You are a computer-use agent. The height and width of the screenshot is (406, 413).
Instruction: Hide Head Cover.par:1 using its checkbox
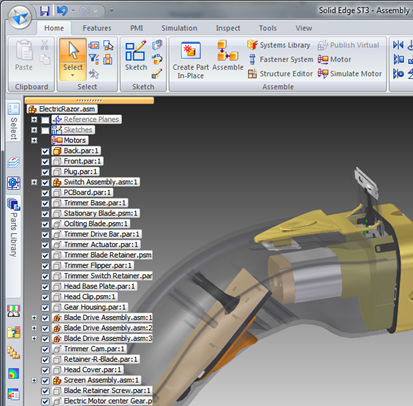point(45,370)
